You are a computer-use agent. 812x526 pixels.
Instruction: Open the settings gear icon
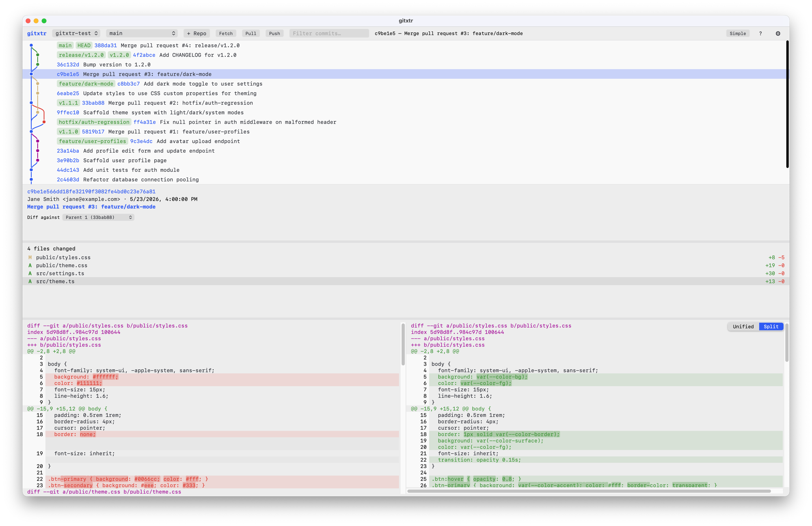tap(778, 34)
